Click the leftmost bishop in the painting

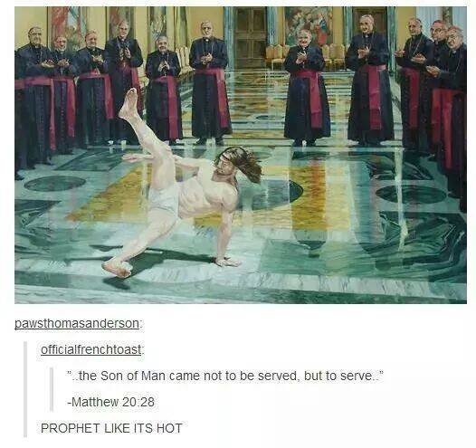(x=33, y=99)
